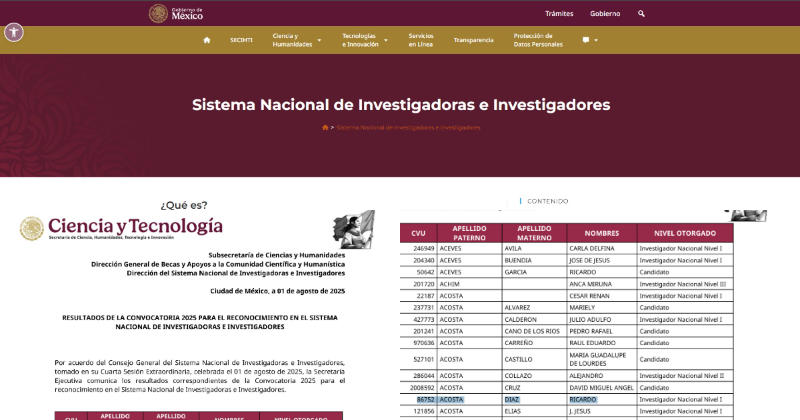Click the ¿Qué es? heading
Image resolution: width=800 pixels, height=420 pixels.
click(x=184, y=205)
